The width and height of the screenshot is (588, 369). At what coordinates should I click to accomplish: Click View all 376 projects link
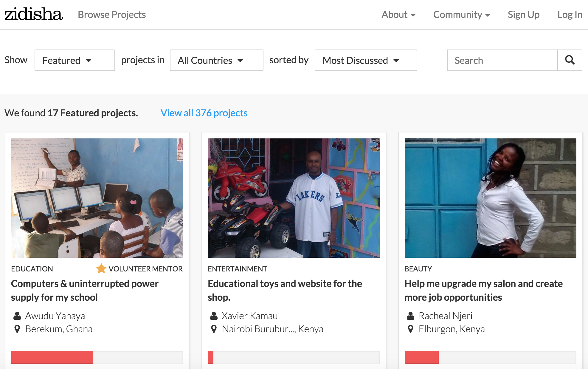coord(204,113)
